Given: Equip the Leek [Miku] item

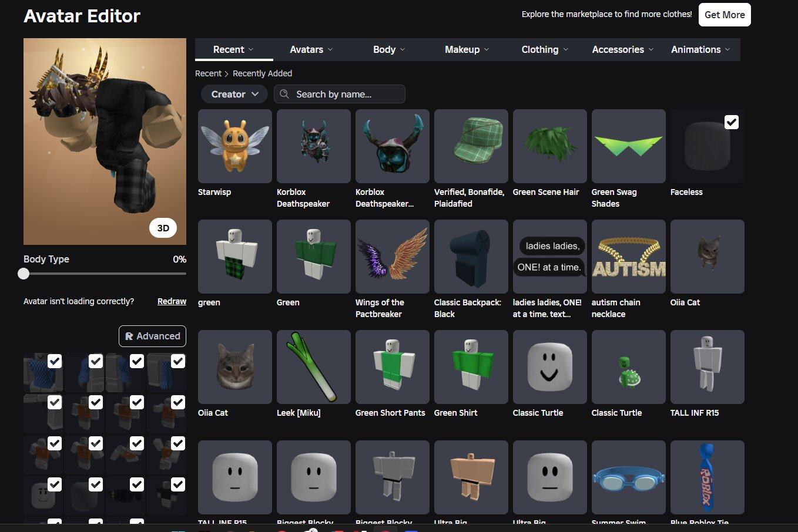Looking at the screenshot, I should tap(314, 367).
